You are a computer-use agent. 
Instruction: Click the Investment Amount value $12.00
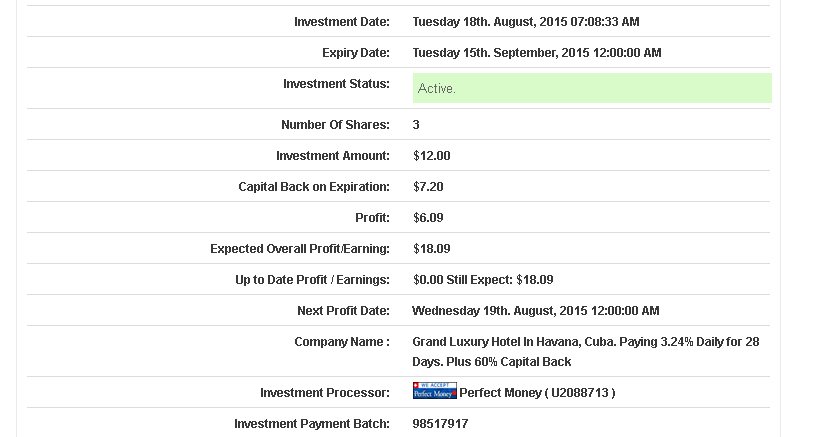(x=431, y=156)
